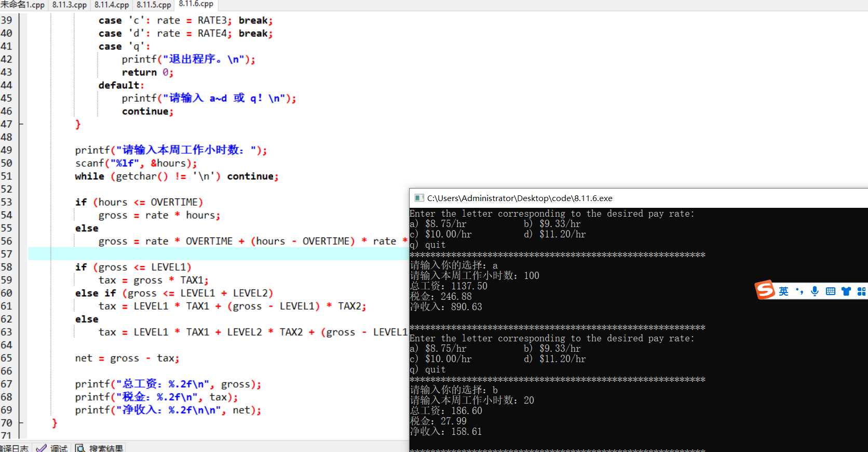Click the while (getchar() != '\n') line

click(x=177, y=176)
